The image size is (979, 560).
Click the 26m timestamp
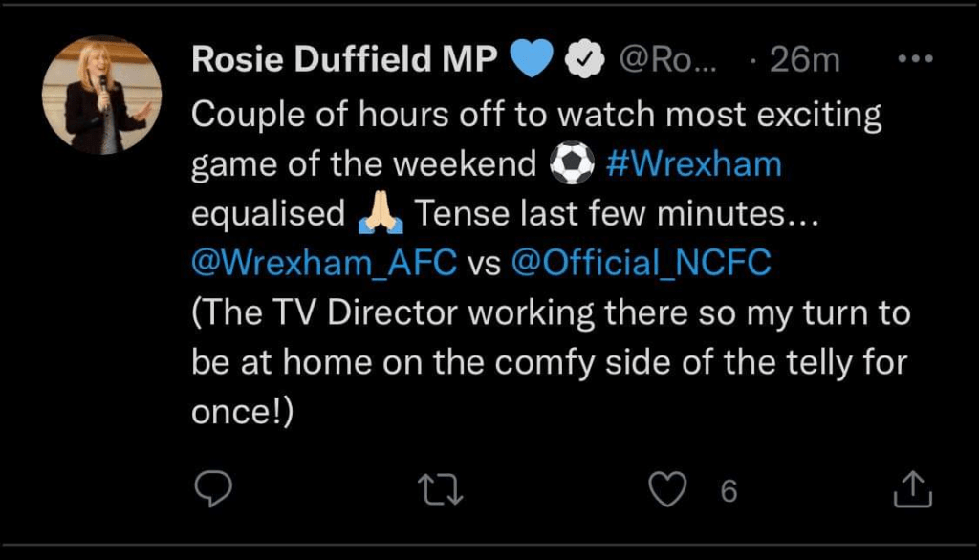(803, 60)
